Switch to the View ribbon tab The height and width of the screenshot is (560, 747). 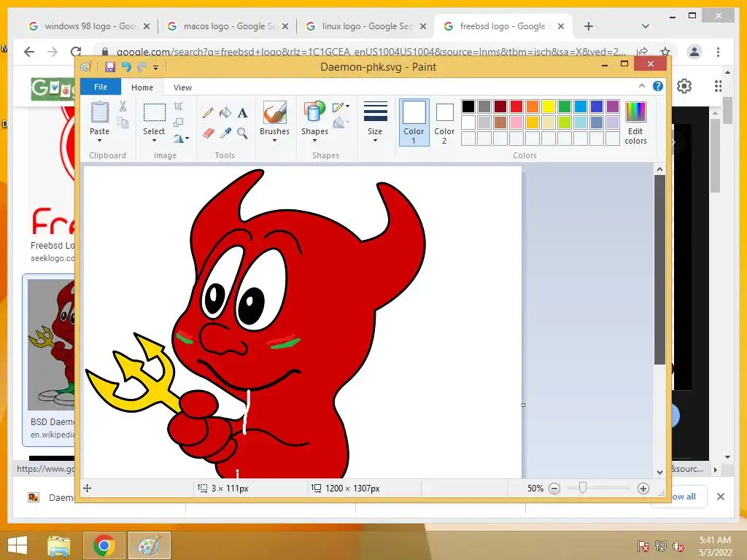click(x=182, y=87)
